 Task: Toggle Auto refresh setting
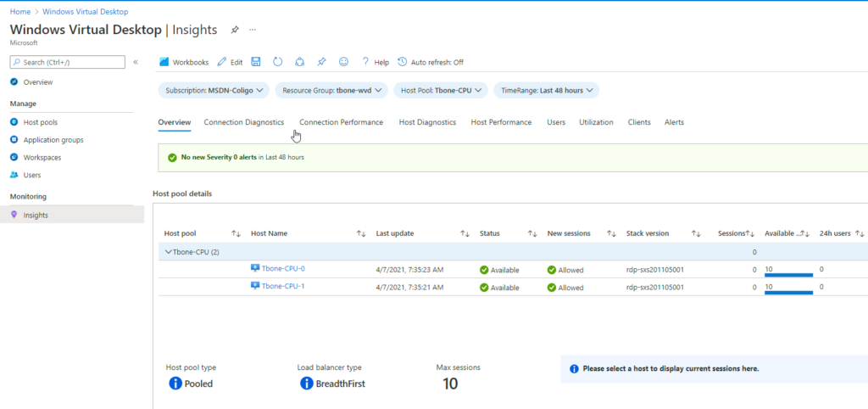pyautogui.click(x=431, y=62)
